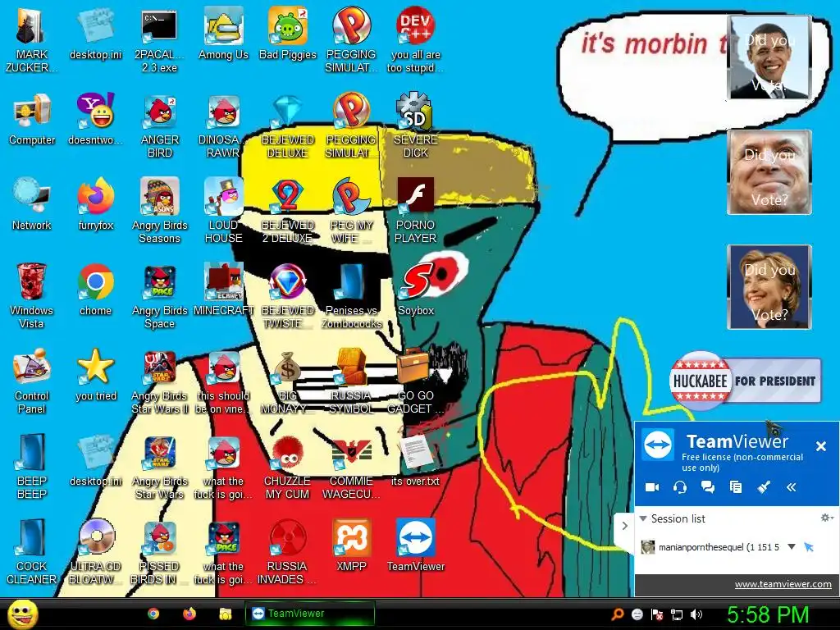Select the Windows Vista recycle bin icon
Viewport: 840px width, 630px height.
[31, 296]
